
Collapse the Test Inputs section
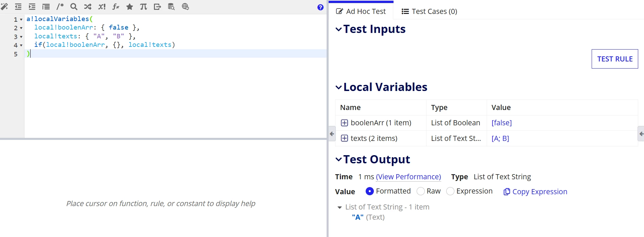(x=338, y=29)
